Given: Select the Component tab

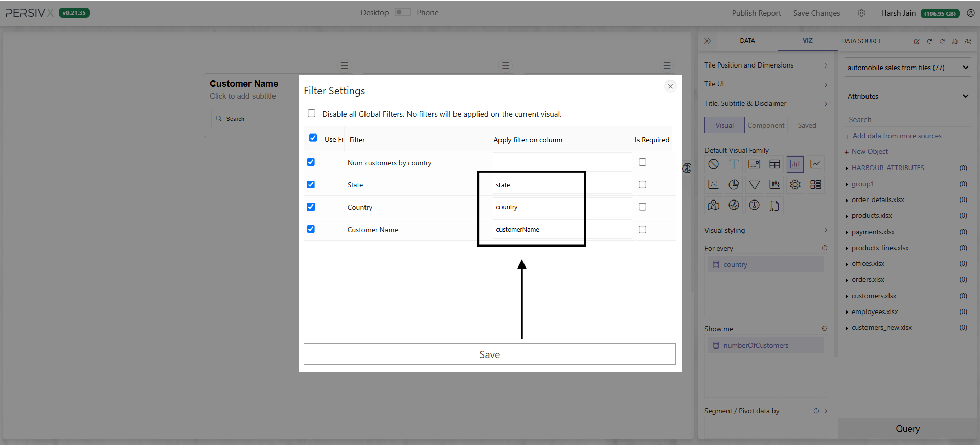Looking at the screenshot, I should [x=766, y=125].
